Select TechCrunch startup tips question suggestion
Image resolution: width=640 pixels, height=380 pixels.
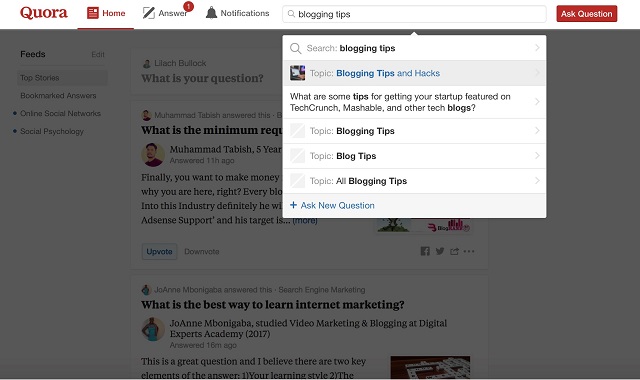point(414,102)
